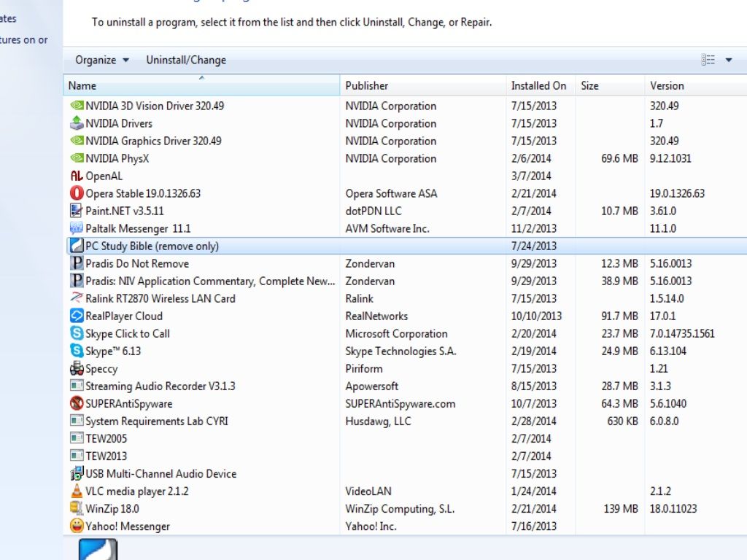The height and width of the screenshot is (560, 747).
Task: Select the PC Study Bible entry
Action: pyautogui.click(x=152, y=246)
